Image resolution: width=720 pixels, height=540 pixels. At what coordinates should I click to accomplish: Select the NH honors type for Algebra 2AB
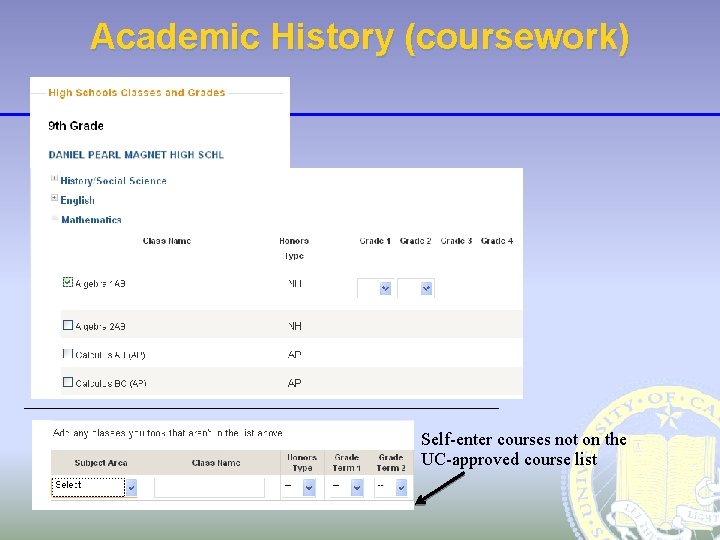pyautogui.click(x=294, y=326)
